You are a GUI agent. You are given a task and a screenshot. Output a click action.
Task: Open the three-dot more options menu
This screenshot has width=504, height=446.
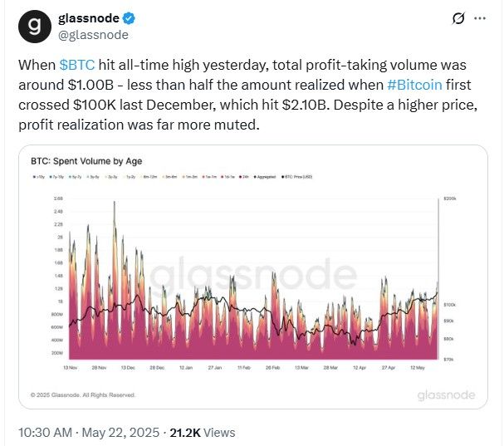point(482,18)
